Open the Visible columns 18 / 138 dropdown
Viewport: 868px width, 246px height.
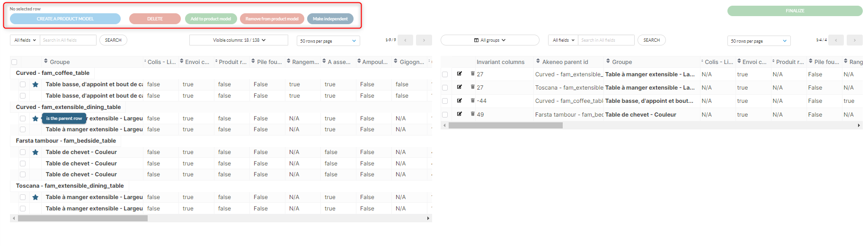coord(239,40)
